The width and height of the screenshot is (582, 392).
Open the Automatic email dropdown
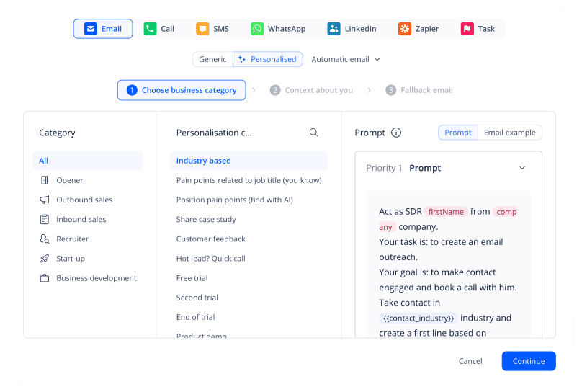point(345,59)
